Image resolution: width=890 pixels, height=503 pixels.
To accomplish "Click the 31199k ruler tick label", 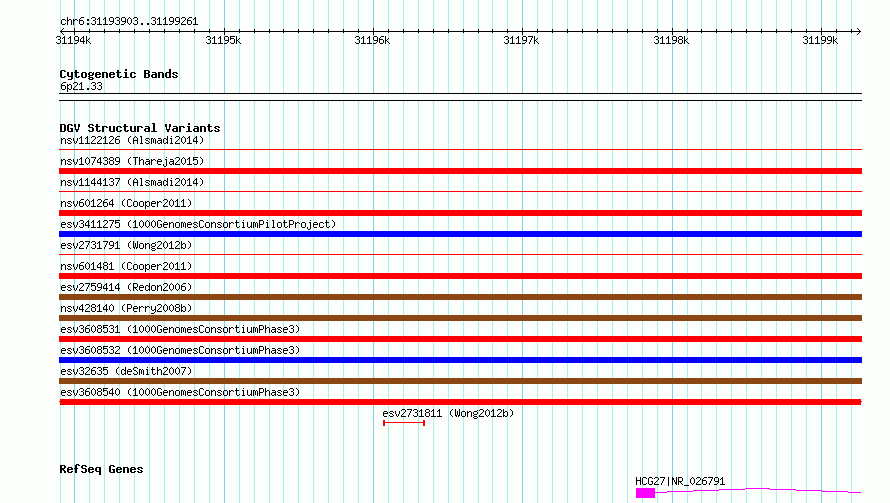I will [x=820, y=40].
